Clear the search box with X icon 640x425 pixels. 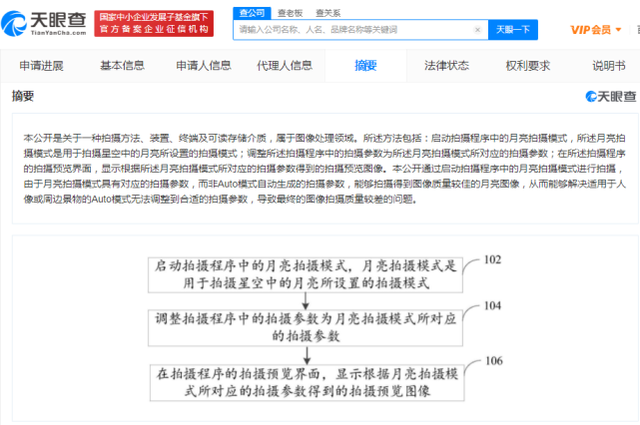[477, 30]
